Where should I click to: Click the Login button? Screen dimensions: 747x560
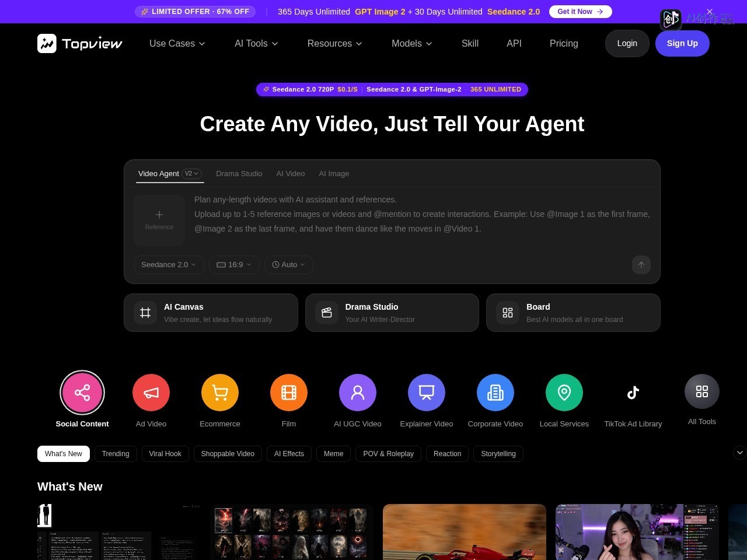(627, 43)
